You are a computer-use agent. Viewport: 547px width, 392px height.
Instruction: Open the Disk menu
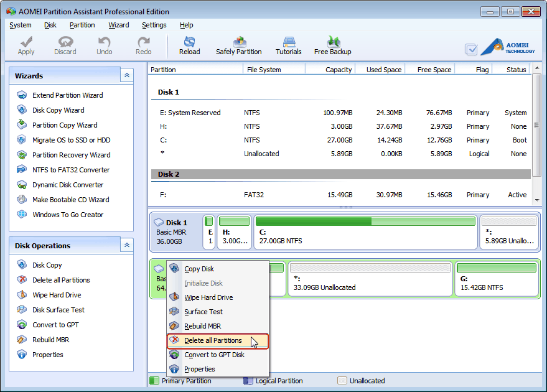click(x=50, y=25)
